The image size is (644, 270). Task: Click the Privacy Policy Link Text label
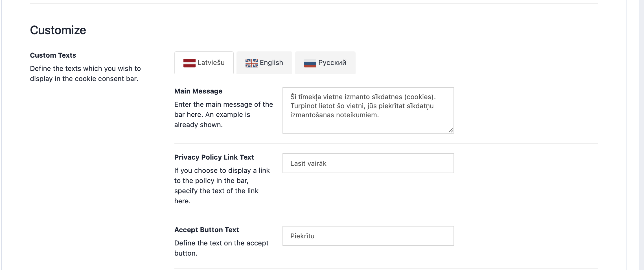coord(214,157)
